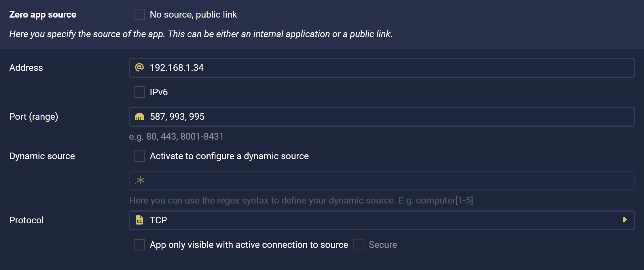Click the regex asterisk icon in dynamic source field
The image size is (644, 270).
point(140,180)
